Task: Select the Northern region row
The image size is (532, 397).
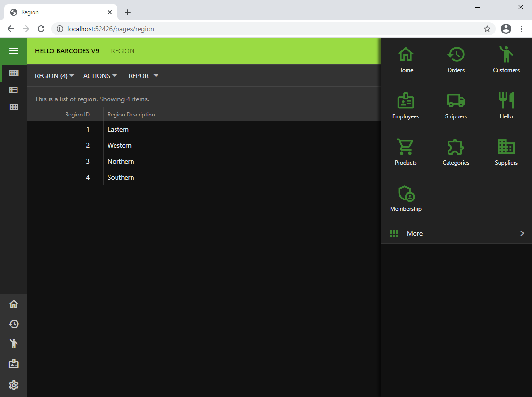Action: (161, 161)
